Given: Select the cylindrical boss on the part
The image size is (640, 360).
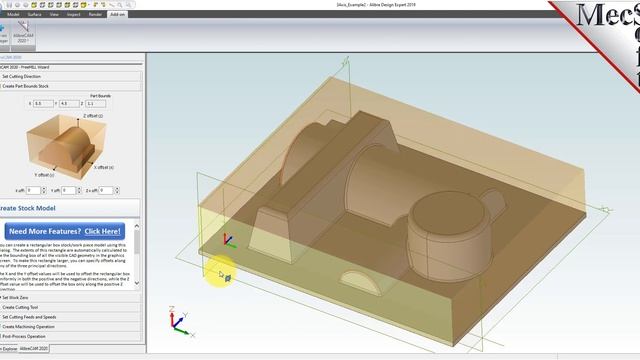Looking at the screenshot, I should coord(449,237).
